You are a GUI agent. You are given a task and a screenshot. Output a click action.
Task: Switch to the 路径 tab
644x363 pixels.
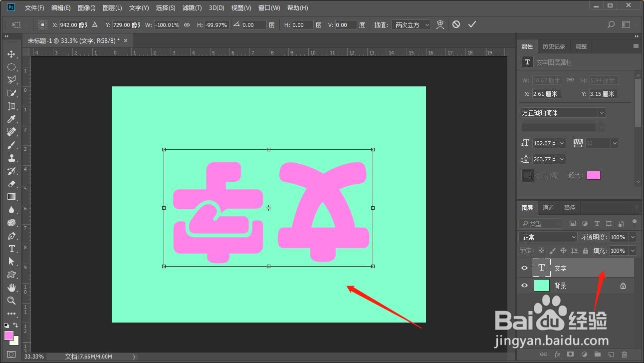pyautogui.click(x=570, y=208)
